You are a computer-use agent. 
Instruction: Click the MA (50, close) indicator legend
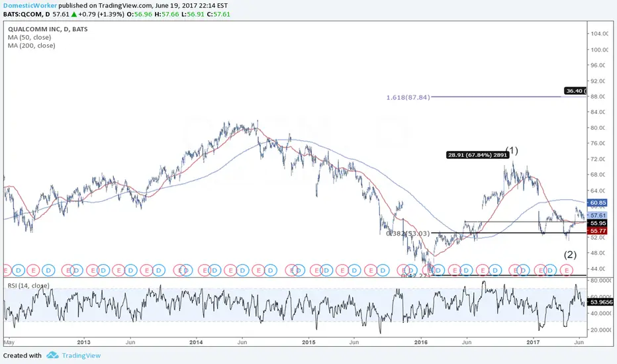30,37
